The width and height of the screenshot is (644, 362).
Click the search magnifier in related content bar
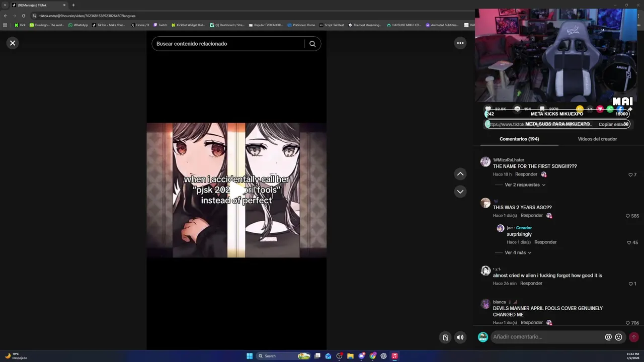pos(312,44)
